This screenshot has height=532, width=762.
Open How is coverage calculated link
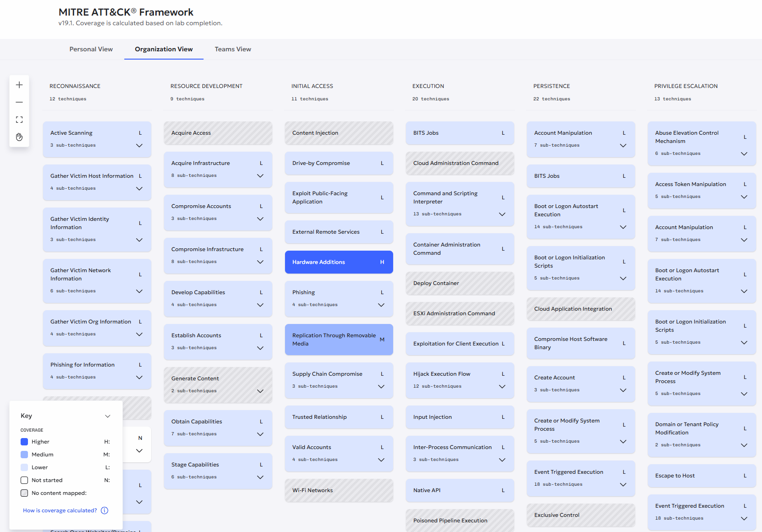tap(60, 510)
